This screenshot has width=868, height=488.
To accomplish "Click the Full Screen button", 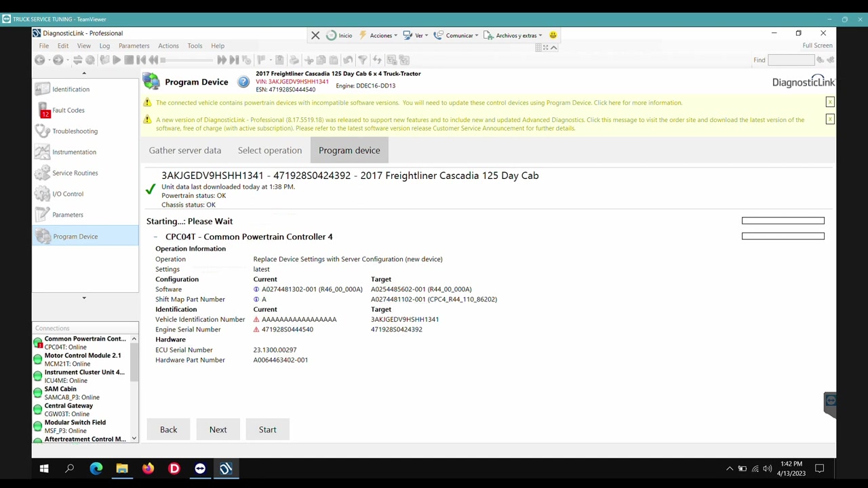I will 817,45.
